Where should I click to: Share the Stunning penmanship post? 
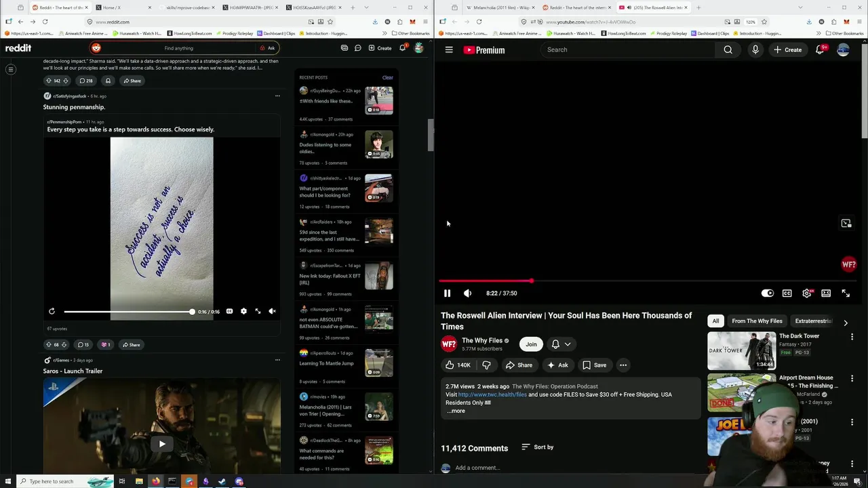pyautogui.click(x=132, y=345)
